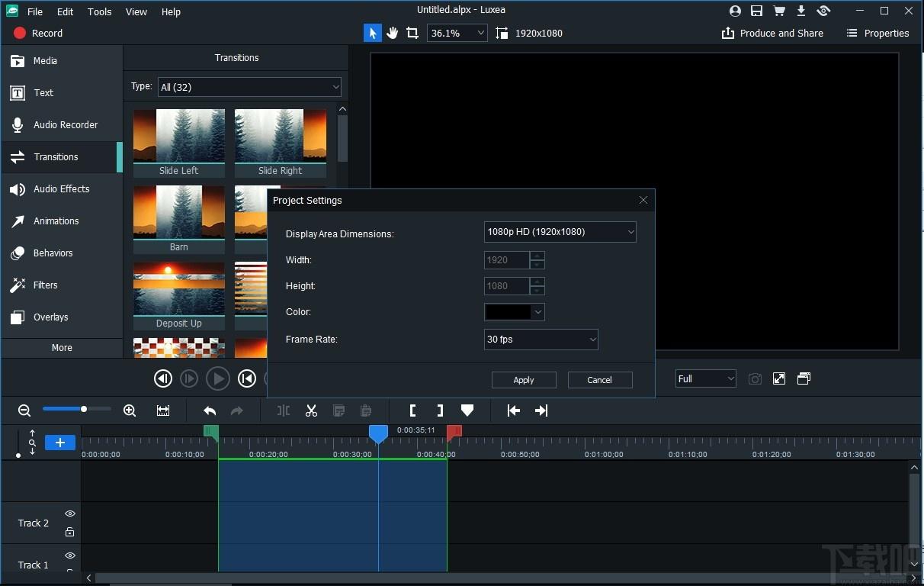Click the eye icon in title bar
Image resolution: width=924 pixels, height=586 pixels.
823,11
